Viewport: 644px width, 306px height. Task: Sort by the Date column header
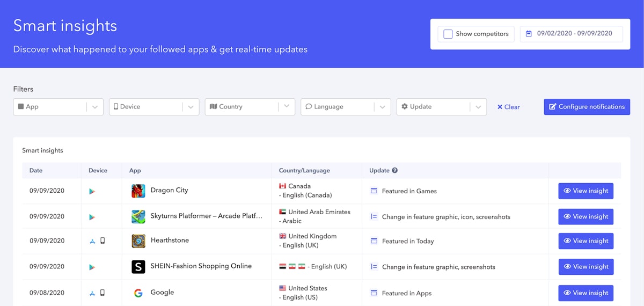pyautogui.click(x=36, y=171)
